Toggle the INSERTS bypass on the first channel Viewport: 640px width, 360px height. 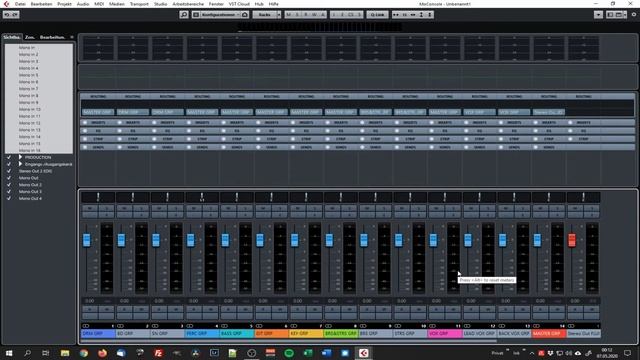pos(85,122)
